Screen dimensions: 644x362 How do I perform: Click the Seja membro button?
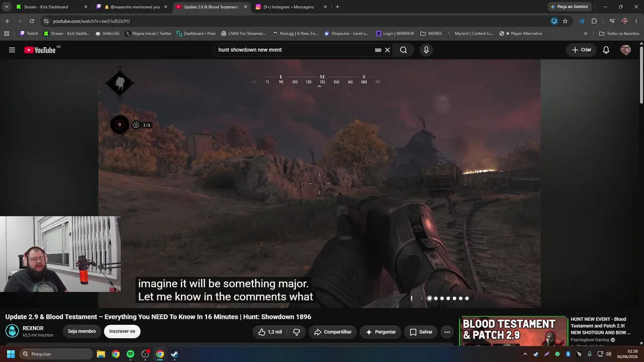82,331
